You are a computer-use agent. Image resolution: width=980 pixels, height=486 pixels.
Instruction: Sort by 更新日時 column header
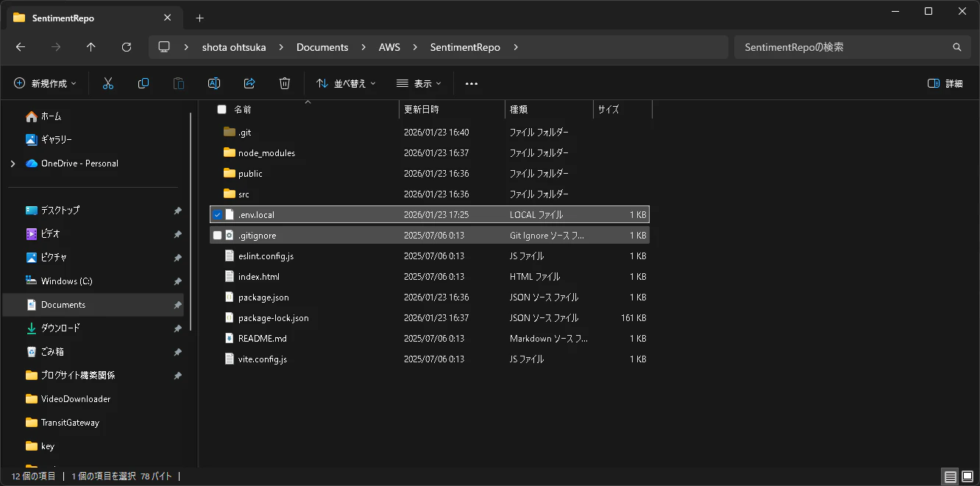(x=422, y=109)
